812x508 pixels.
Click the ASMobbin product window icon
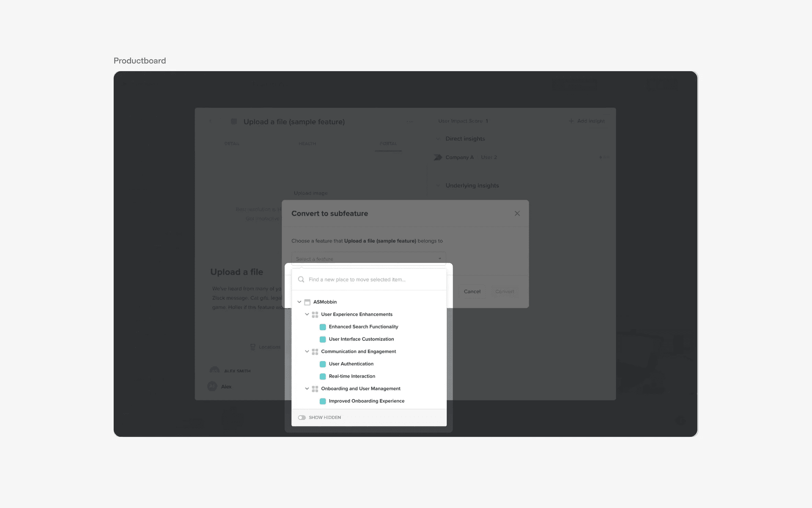[x=307, y=302]
